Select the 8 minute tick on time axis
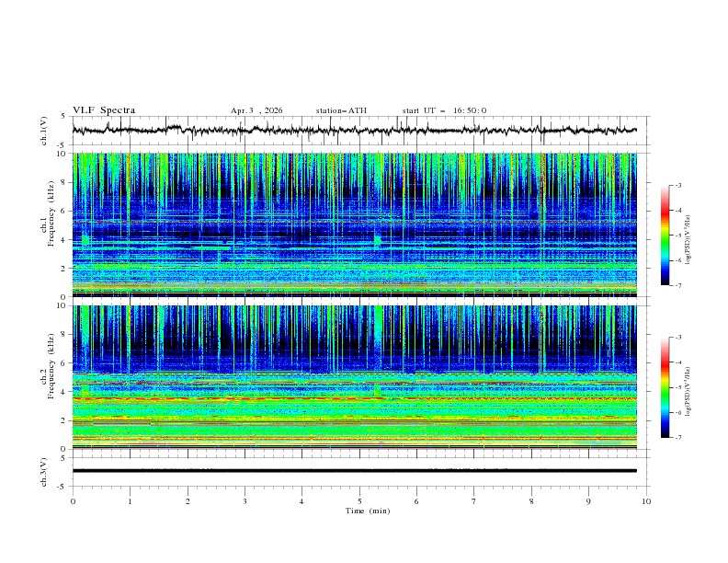The width and height of the screenshot is (728, 563). pos(531,501)
